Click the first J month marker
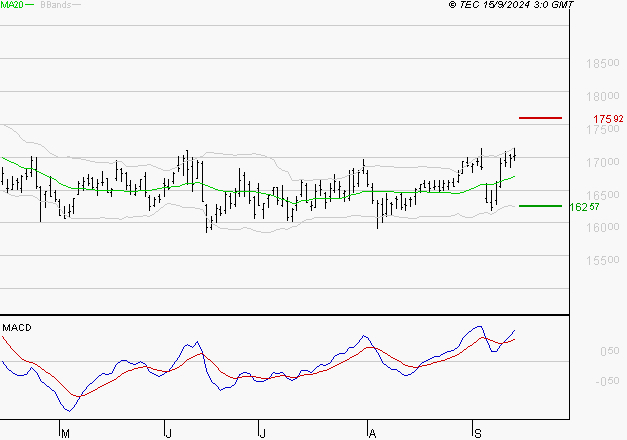The image size is (627, 440). tap(168, 434)
